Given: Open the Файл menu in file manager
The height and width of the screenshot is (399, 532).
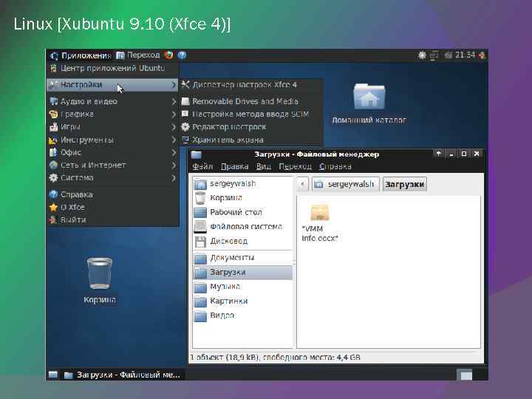Looking at the screenshot, I should pos(202,166).
